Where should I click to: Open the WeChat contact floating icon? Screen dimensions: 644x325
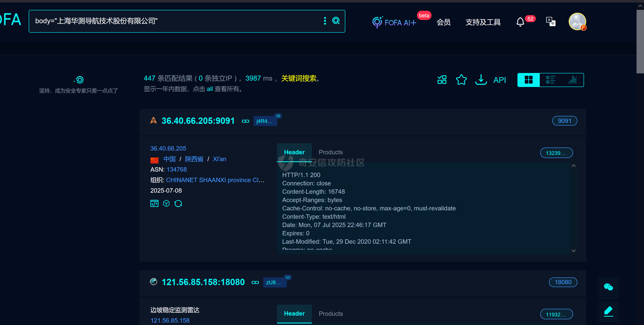coord(608,287)
